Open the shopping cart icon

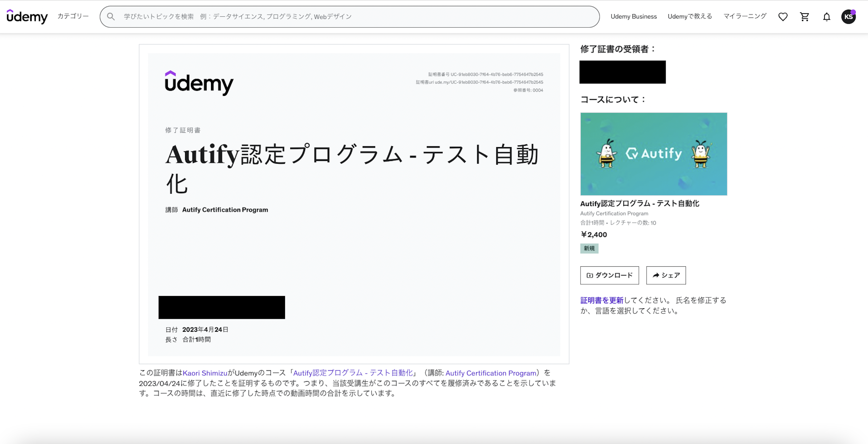click(x=805, y=17)
